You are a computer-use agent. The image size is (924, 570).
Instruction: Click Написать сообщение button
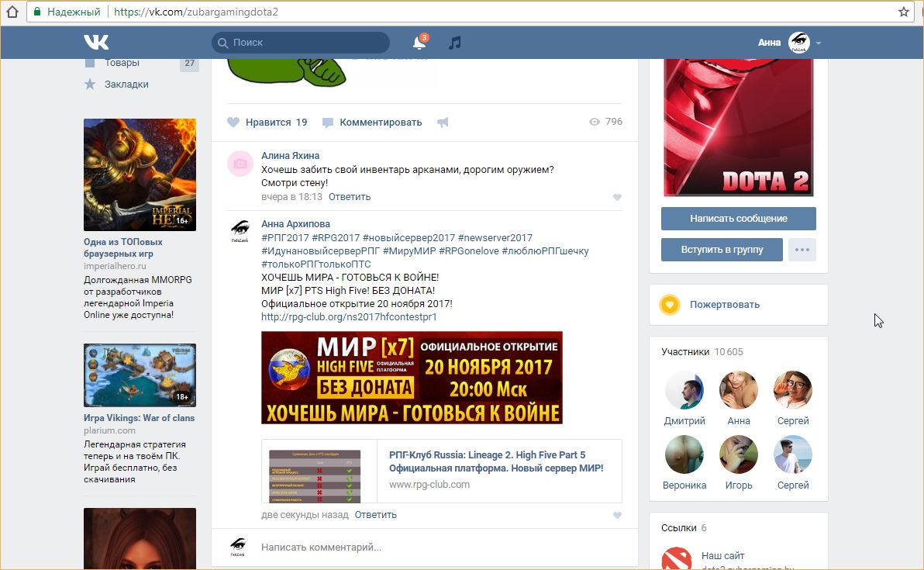[739, 218]
